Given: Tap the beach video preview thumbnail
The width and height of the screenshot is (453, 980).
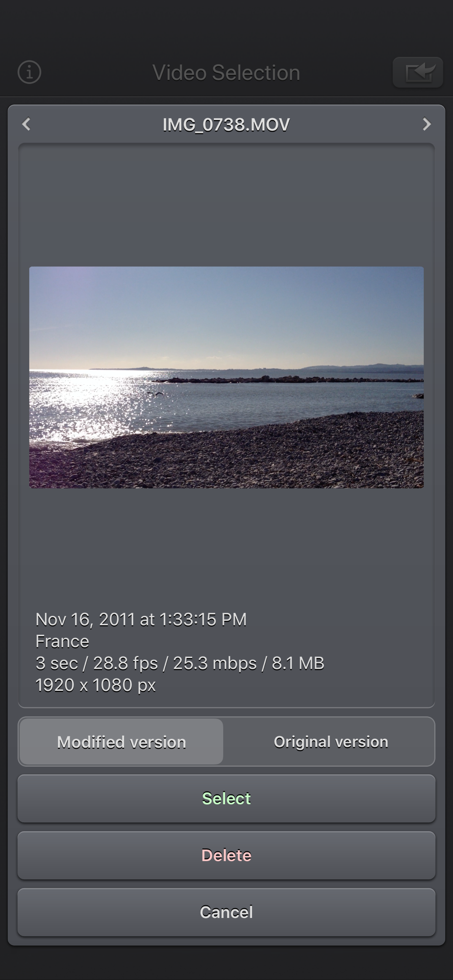Looking at the screenshot, I should coord(226,377).
